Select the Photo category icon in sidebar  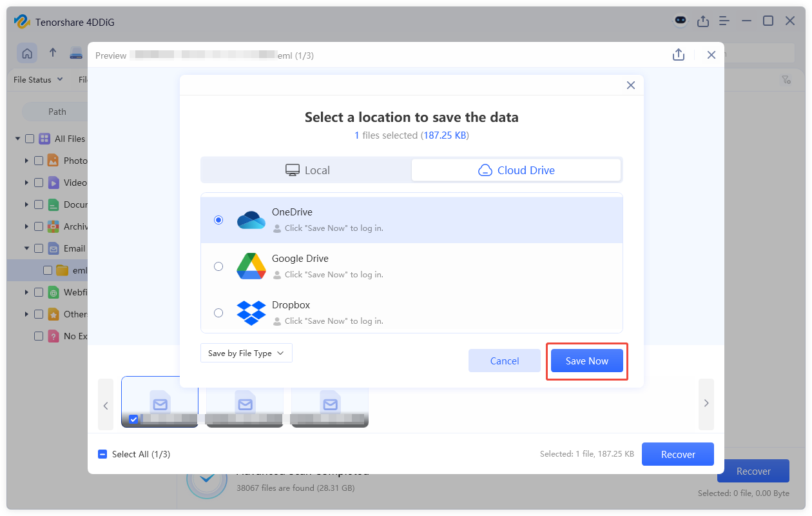52,160
